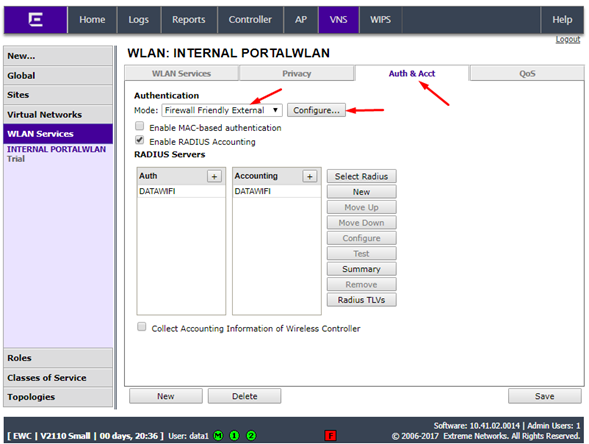Open Classes of Service in the sidebar
Image resolution: width=589 pixels, height=444 pixels.
(x=58, y=378)
